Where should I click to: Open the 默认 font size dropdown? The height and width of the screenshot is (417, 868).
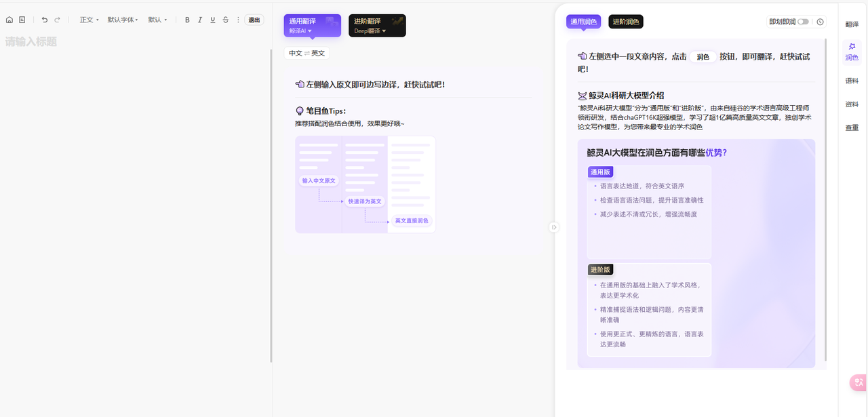click(157, 20)
